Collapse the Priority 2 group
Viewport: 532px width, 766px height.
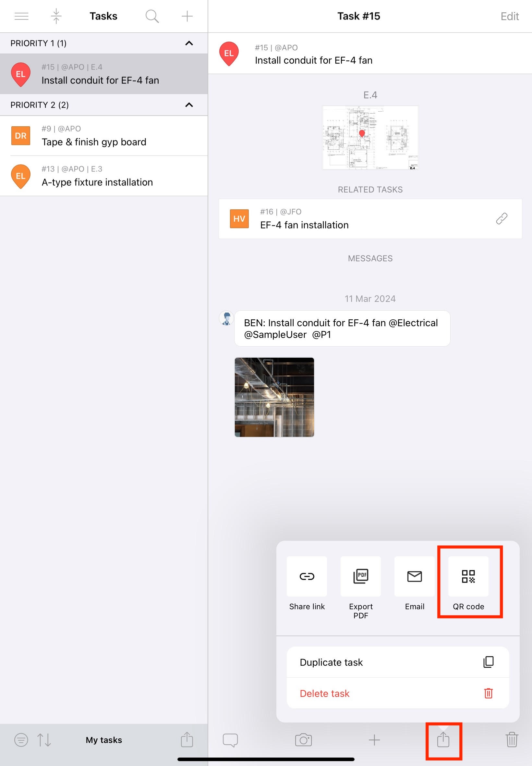click(189, 105)
